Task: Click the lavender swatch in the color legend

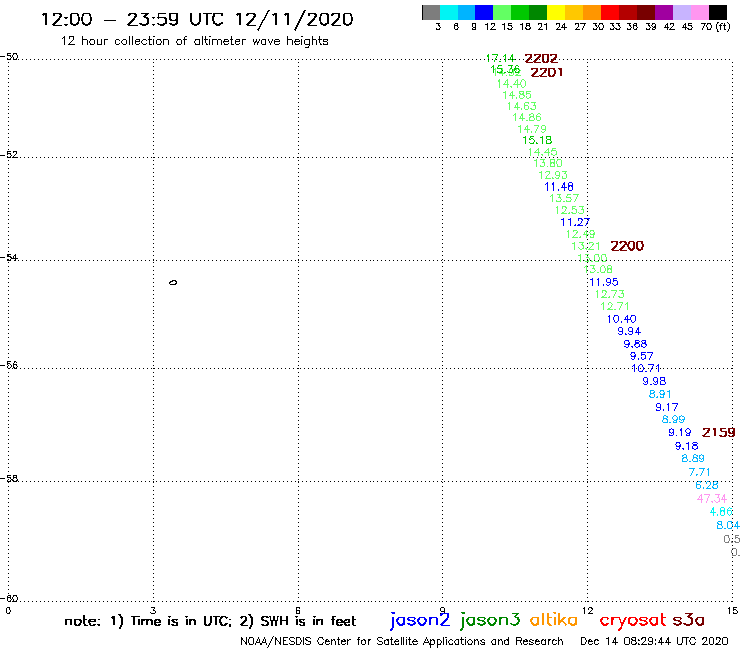Action: coord(682,12)
